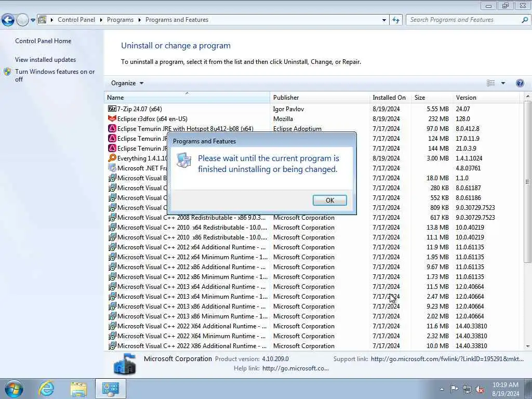
Task: Select Visual C++ 2012 x86 Additional Runtime icon
Action: [x=112, y=267]
